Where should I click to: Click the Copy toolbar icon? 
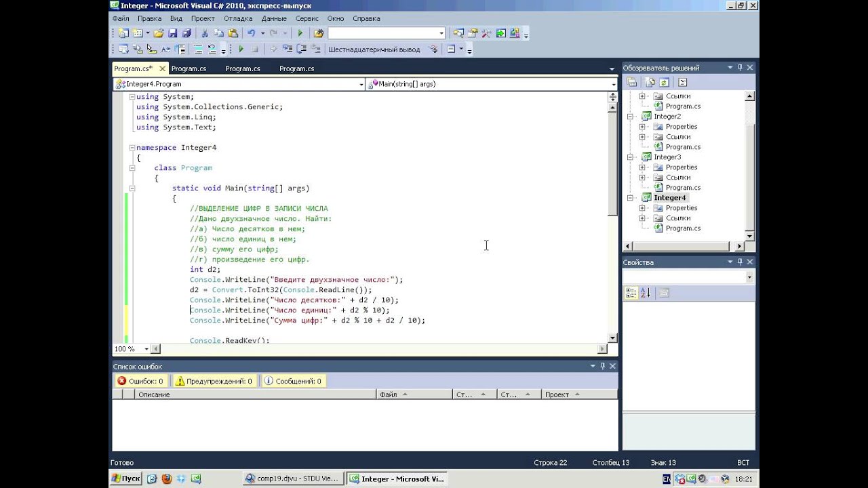coord(218,33)
